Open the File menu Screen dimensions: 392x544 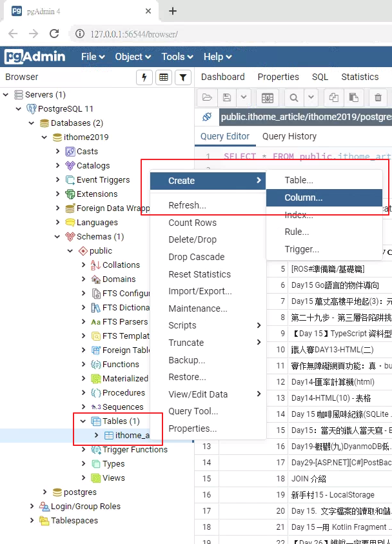pos(93,57)
